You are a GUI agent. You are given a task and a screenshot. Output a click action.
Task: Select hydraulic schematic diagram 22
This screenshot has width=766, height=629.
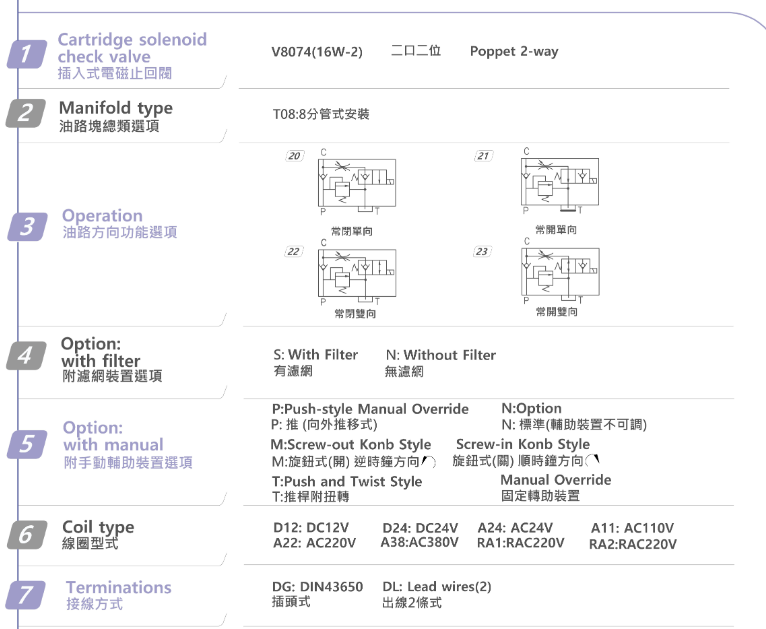(x=357, y=272)
